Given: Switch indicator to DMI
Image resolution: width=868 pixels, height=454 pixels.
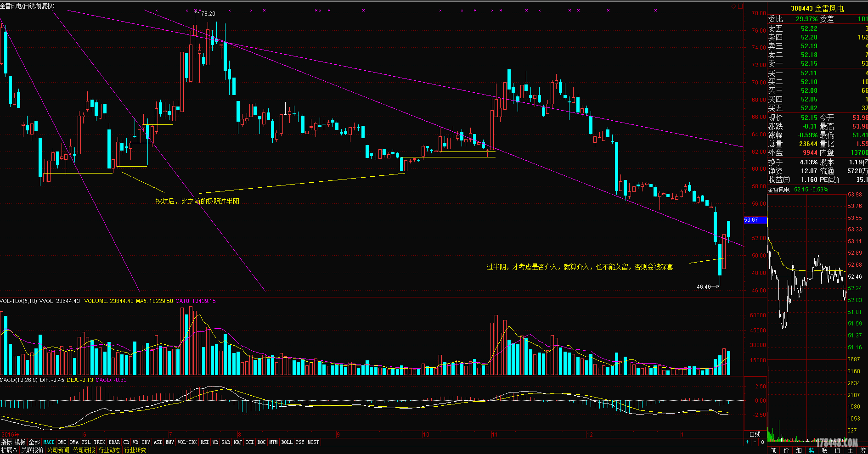Looking at the screenshot, I should [62, 442].
